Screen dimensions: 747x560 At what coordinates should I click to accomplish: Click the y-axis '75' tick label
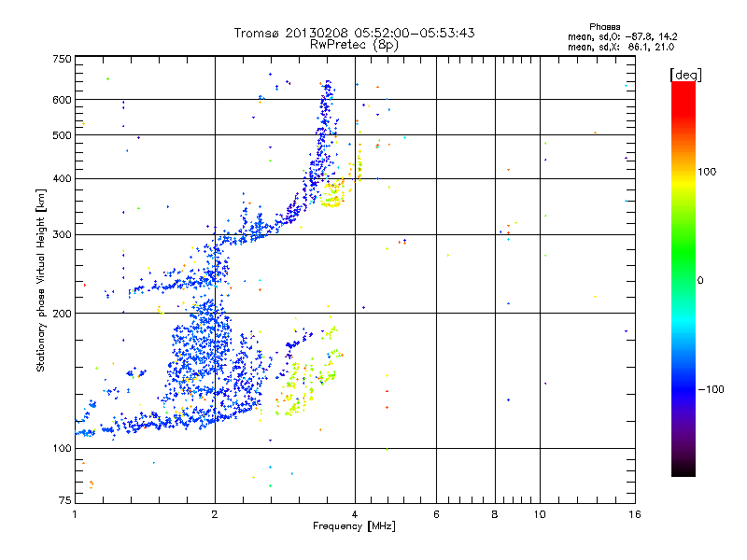(x=65, y=500)
